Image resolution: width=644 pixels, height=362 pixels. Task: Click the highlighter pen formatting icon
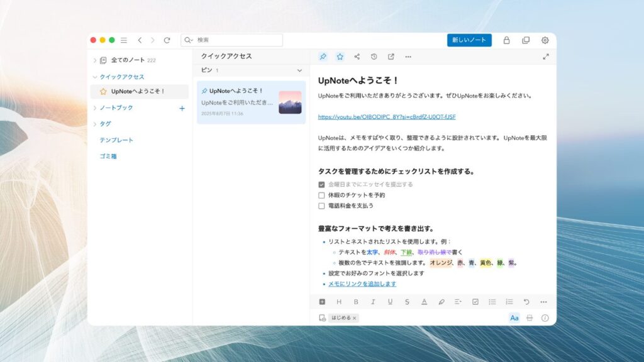point(441,302)
